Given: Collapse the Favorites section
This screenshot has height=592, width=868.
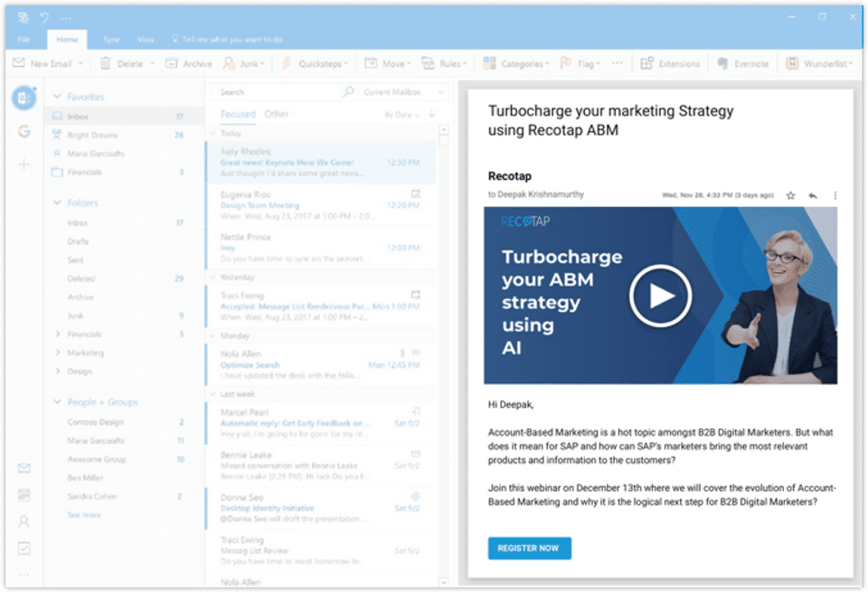Looking at the screenshot, I should 56,97.
